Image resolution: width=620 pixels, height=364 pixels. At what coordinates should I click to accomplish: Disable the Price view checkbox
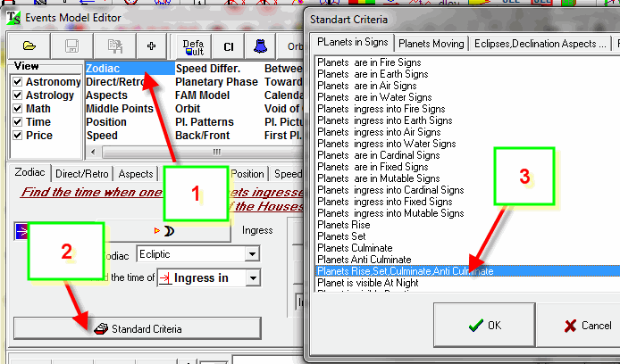coord(19,136)
